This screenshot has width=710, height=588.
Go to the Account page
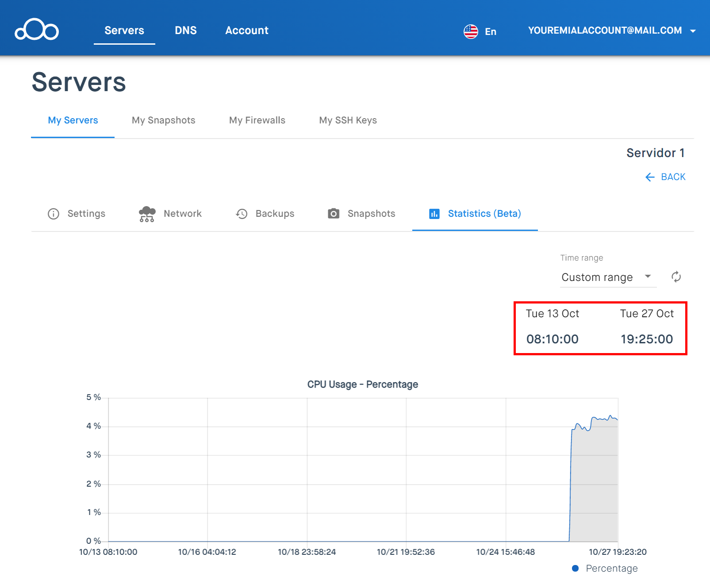pyautogui.click(x=247, y=31)
